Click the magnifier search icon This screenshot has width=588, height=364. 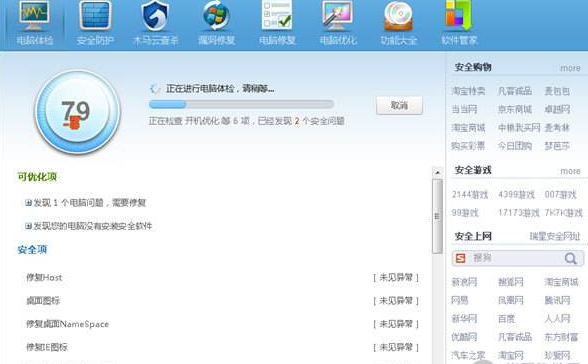coord(570,258)
